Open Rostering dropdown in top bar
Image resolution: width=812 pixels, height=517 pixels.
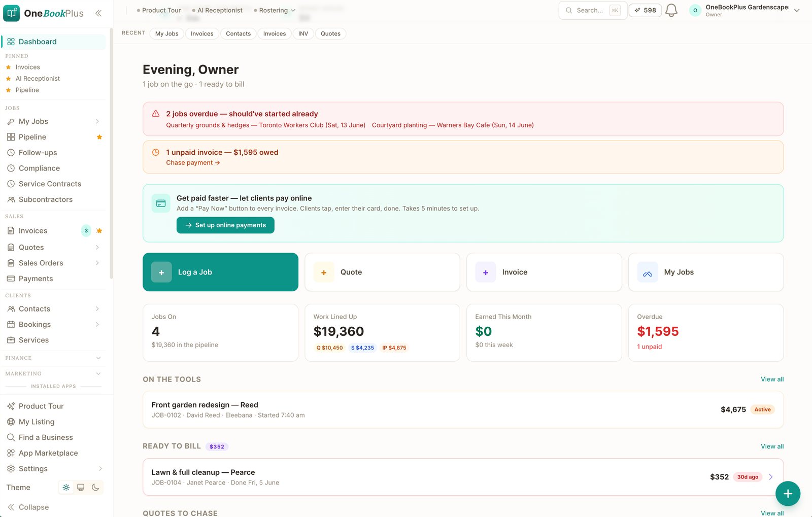point(275,10)
